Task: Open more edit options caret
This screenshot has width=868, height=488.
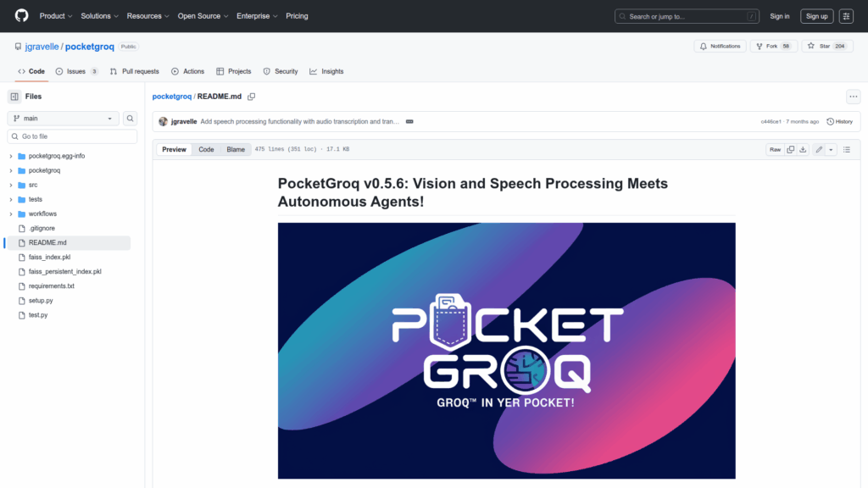Action: [831, 149]
